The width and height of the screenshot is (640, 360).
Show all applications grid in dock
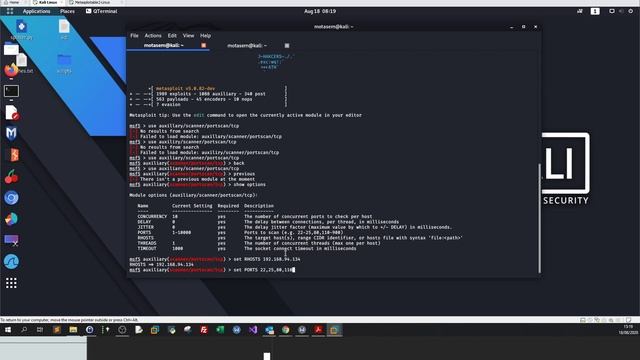tap(11, 283)
